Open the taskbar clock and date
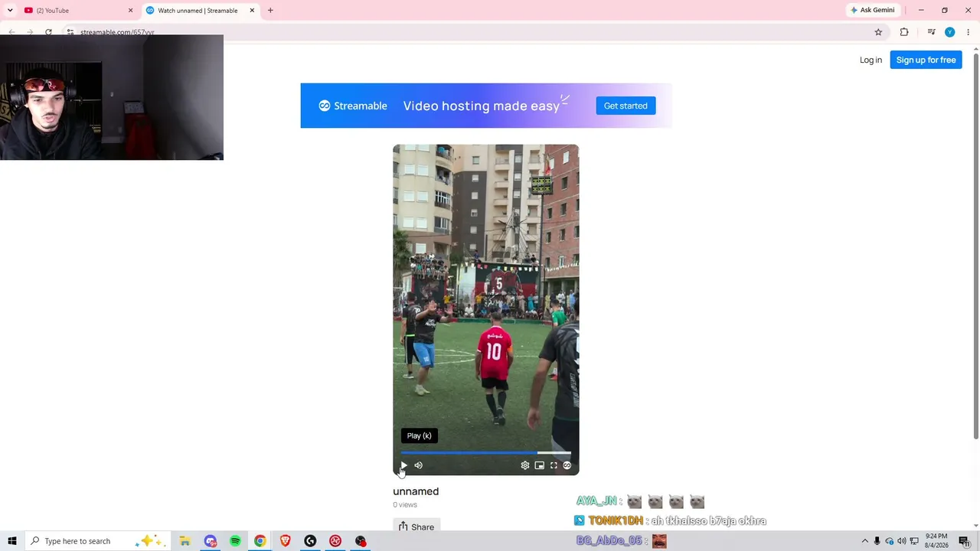Screen dimensions: 980x551 tap(936, 541)
